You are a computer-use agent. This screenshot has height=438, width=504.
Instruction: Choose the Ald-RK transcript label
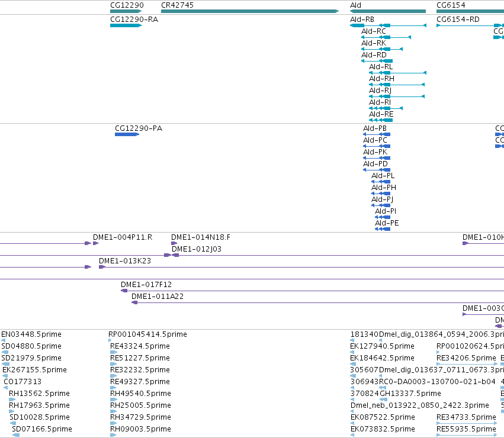pos(374,43)
